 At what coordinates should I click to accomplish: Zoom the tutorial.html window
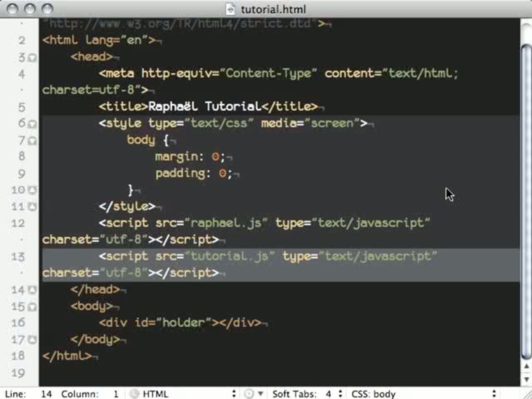[x=47, y=9]
